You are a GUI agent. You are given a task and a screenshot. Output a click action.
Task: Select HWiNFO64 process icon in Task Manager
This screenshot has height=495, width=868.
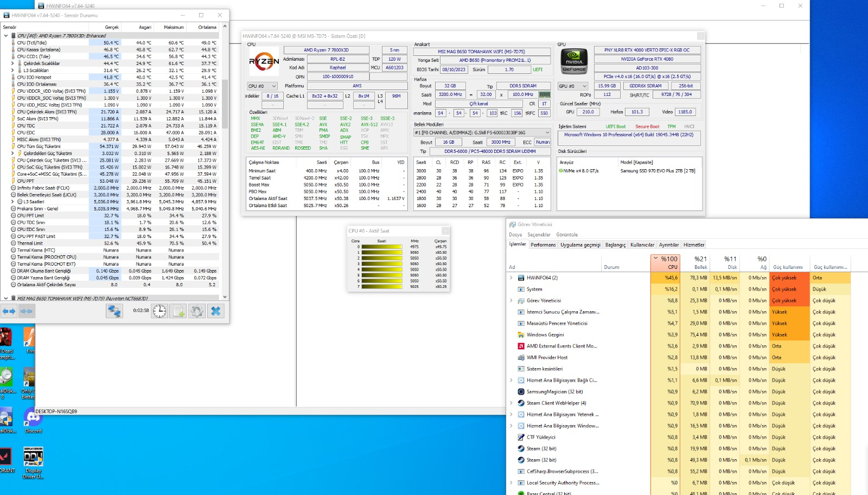[521, 278]
